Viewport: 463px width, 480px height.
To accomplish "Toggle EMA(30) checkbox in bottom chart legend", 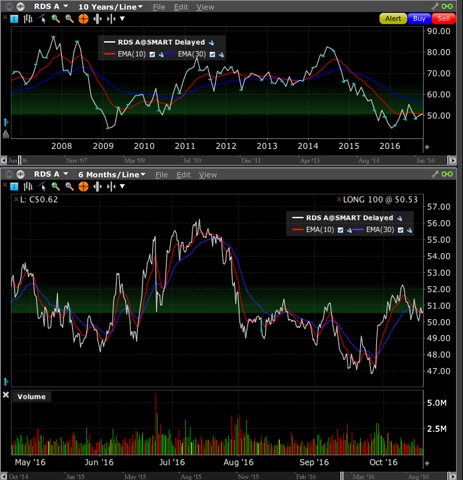I will [400, 230].
